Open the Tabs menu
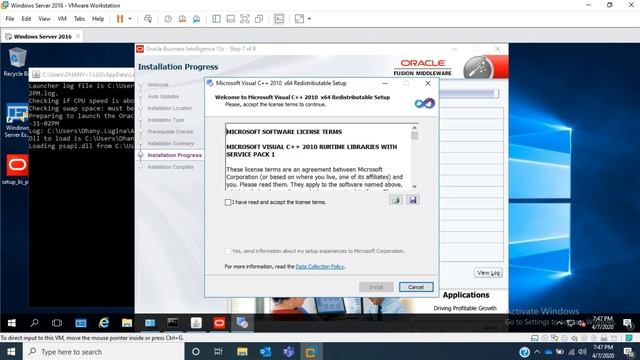The height and width of the screenshot is (360, 640). (79, 19)
